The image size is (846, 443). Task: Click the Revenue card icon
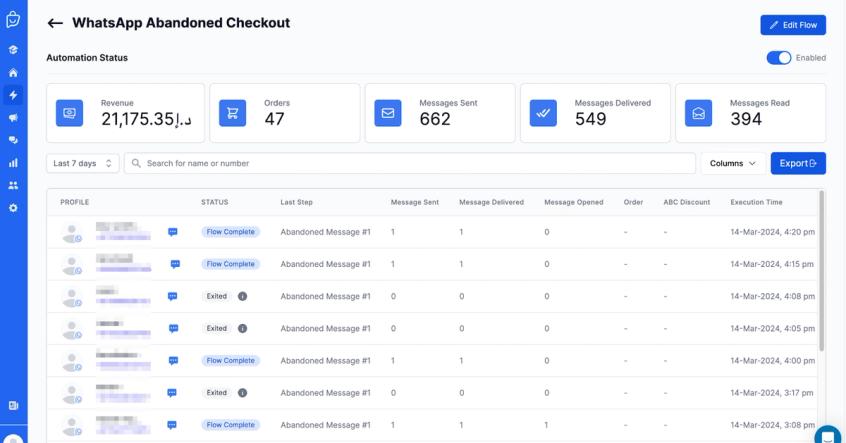click(70, 113)
